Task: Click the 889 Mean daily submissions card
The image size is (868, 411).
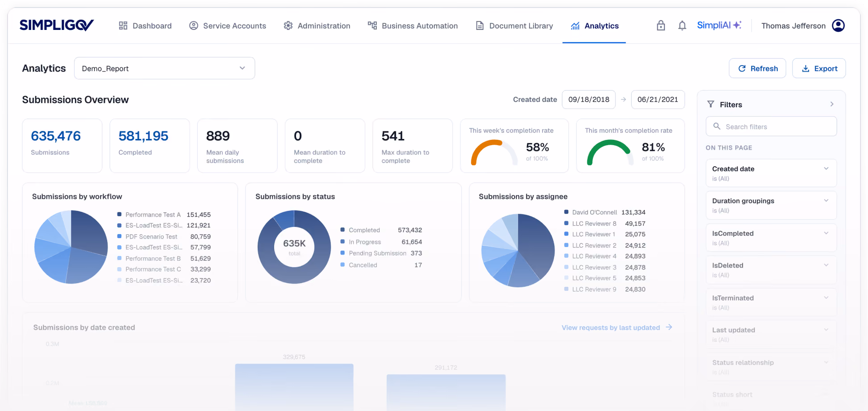Action: tap(237, 146)
